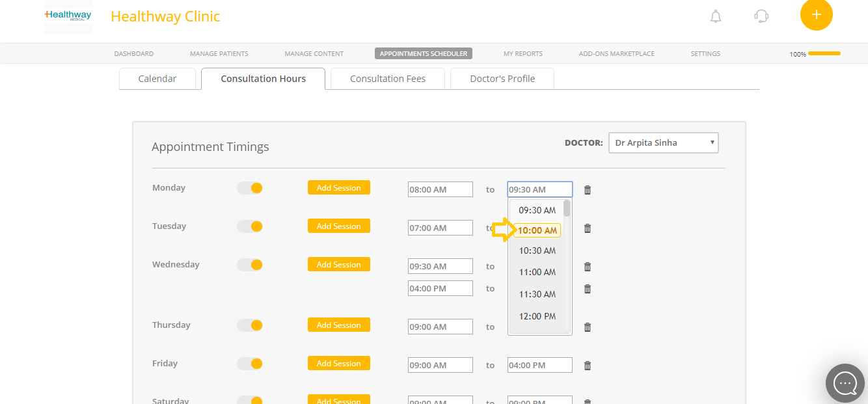Click the Healthway Clinic title
Viewport: 868px width, 404px height.
[x=165, y=16]
